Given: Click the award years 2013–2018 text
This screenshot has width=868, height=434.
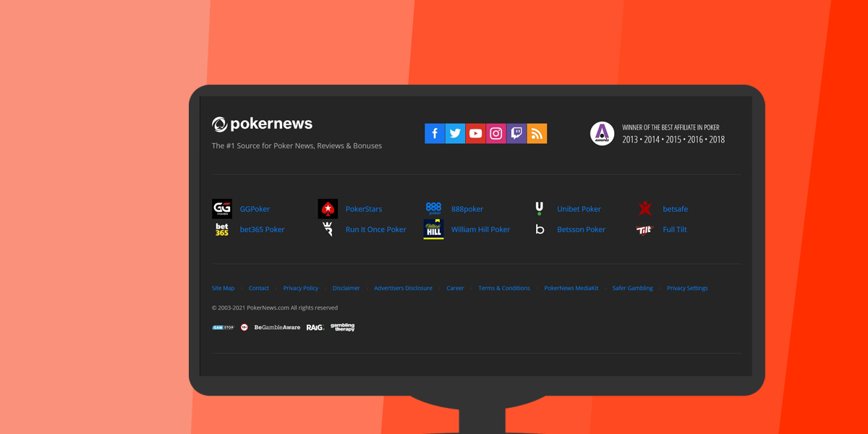Looking at the screenshot, I should (673, 140).
